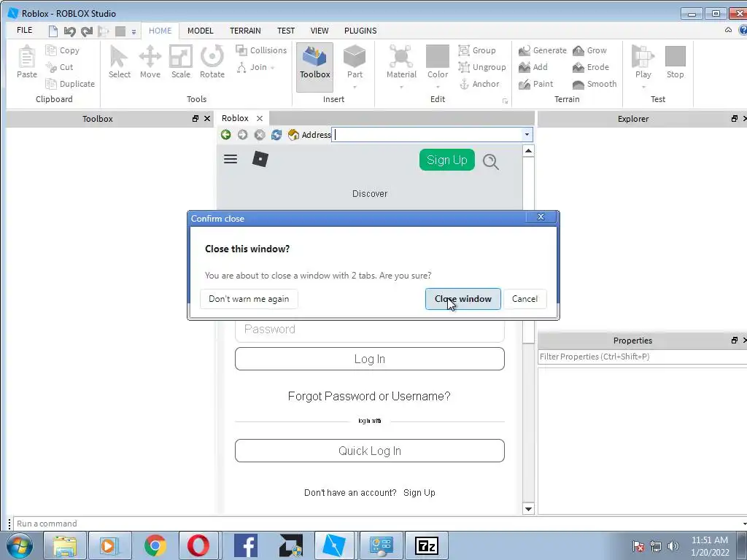Toggle Collisions in Tools group
The height and width of the screenshot is (560, 747).
click(261, 50)
